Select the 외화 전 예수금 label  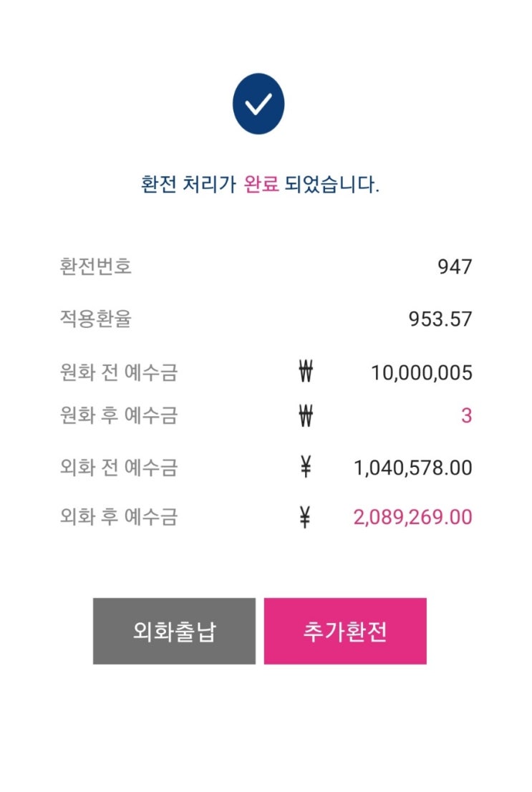pyautogui.click(x=119, y=468)
